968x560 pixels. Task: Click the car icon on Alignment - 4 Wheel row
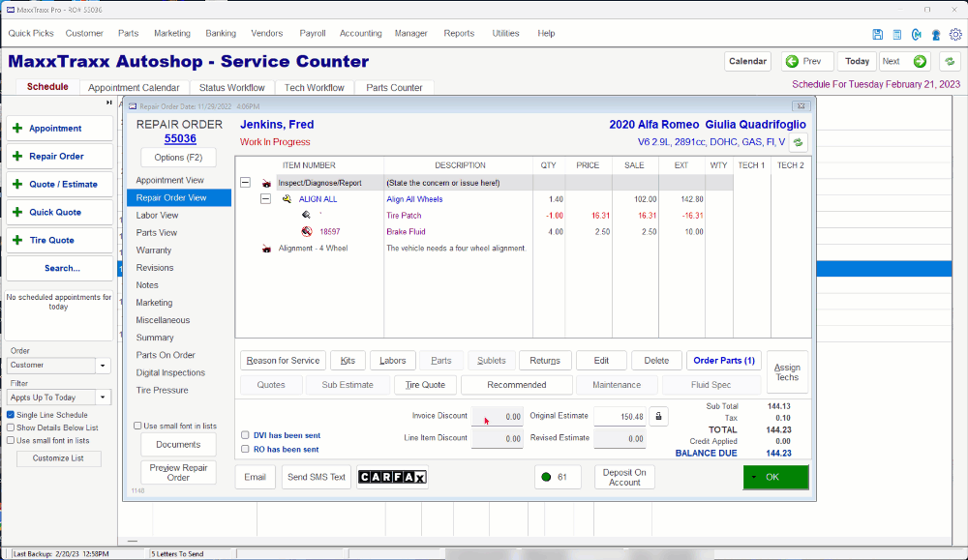266,249
